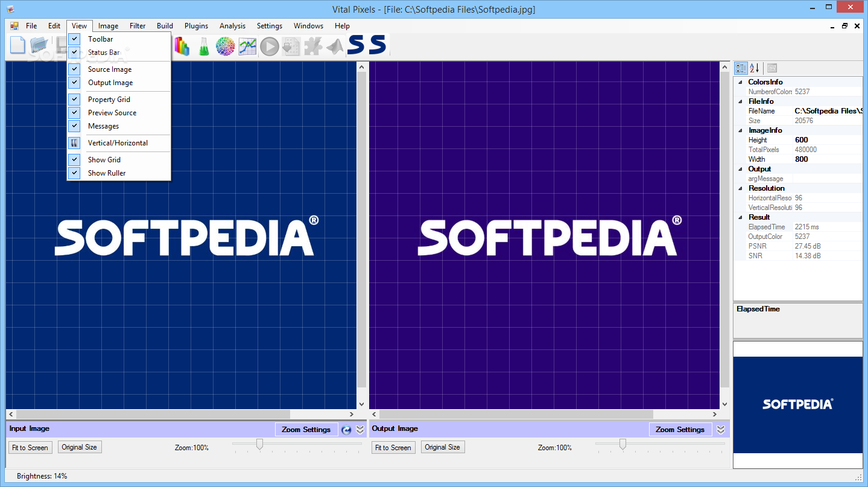Open the Plugins menu
The image size is (868, 487).
(x=196, y=26)
